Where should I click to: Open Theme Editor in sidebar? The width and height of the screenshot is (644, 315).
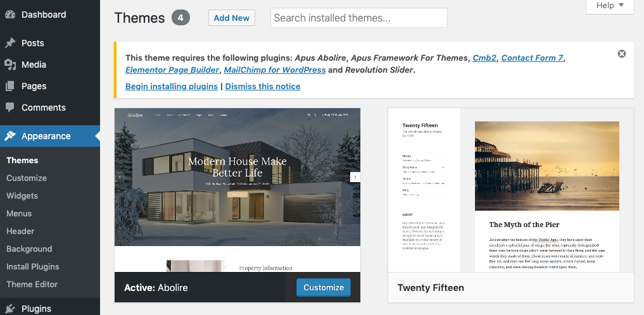32,284
